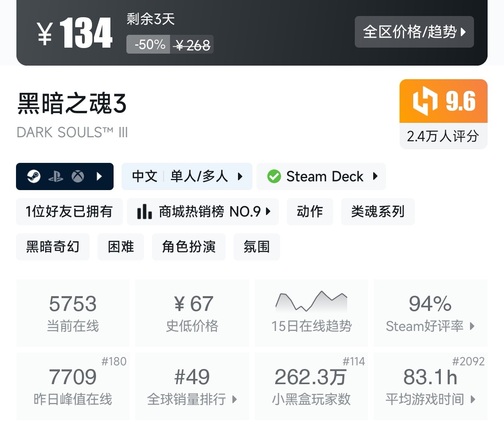
Task: Open the 1位好友已拥有 tag
Action: [x=69, y=211]
